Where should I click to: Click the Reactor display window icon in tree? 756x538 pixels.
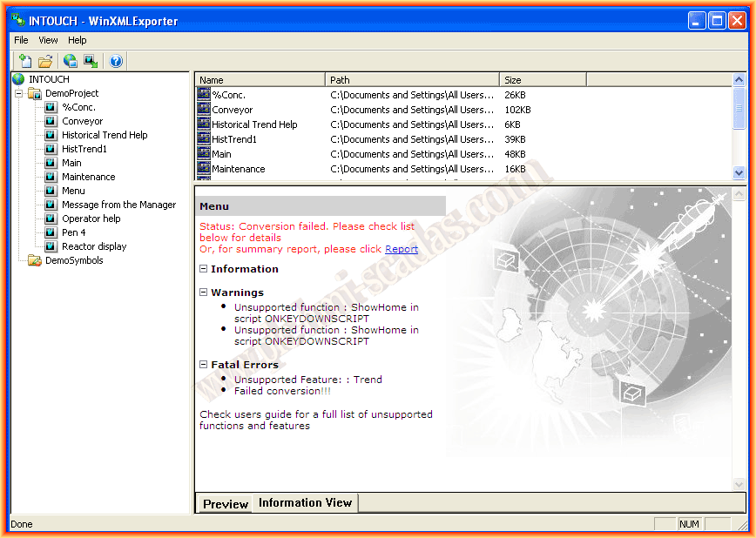(51, 246)
